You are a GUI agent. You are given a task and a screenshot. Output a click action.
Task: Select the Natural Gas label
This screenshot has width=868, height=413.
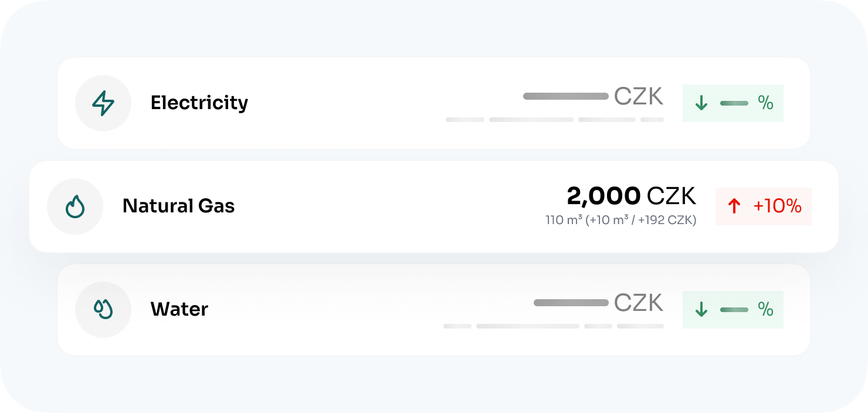click(x=178, y=206)
